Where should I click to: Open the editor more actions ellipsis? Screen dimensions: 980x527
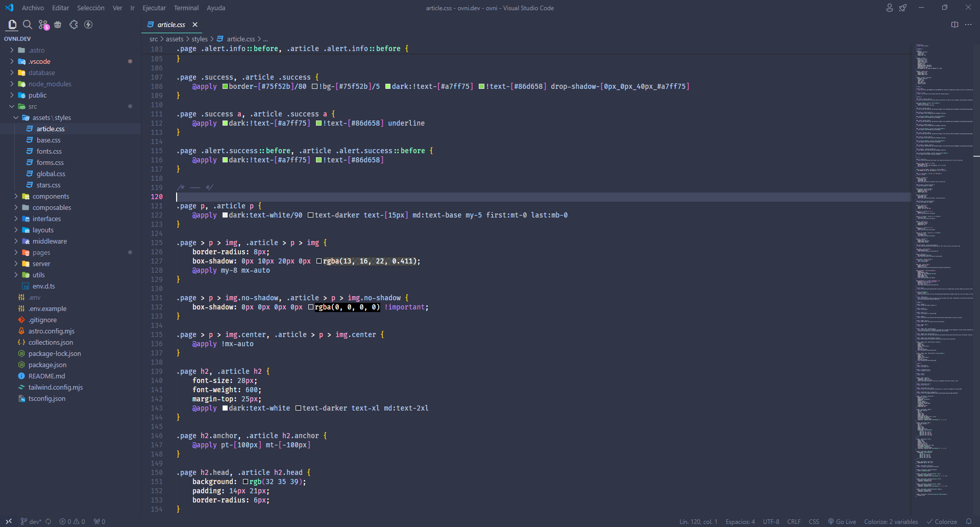tap(968, 25)
